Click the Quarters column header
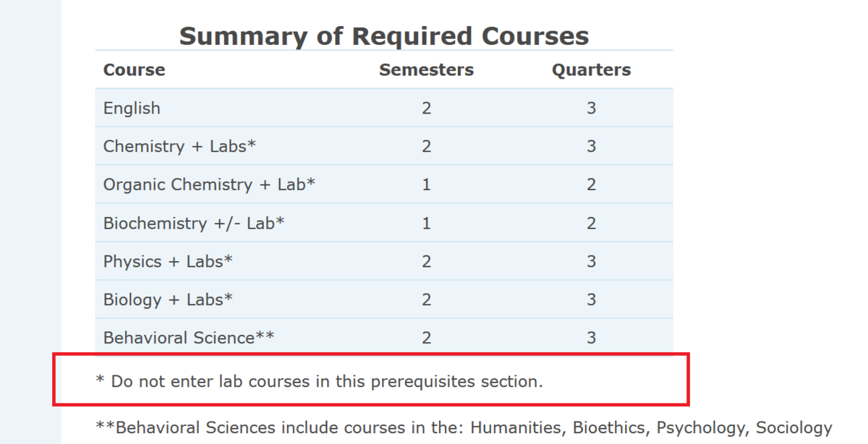 pyautogui.click(x=591, y=70)
